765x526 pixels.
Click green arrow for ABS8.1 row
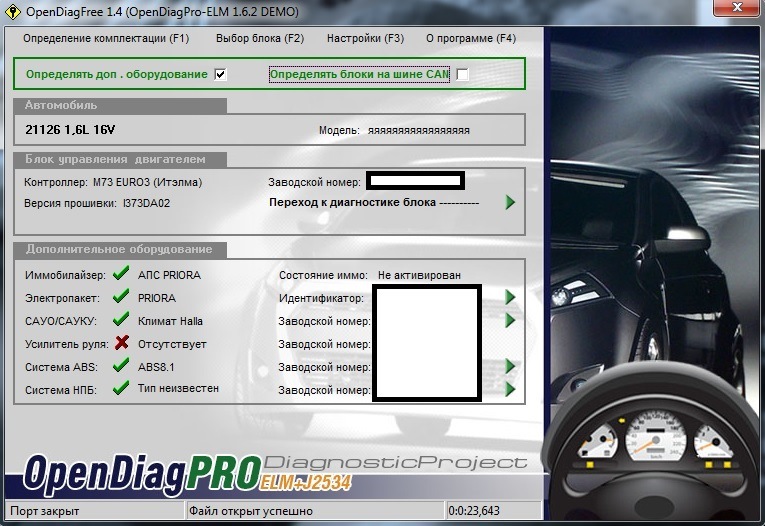(x=510, y=366)
